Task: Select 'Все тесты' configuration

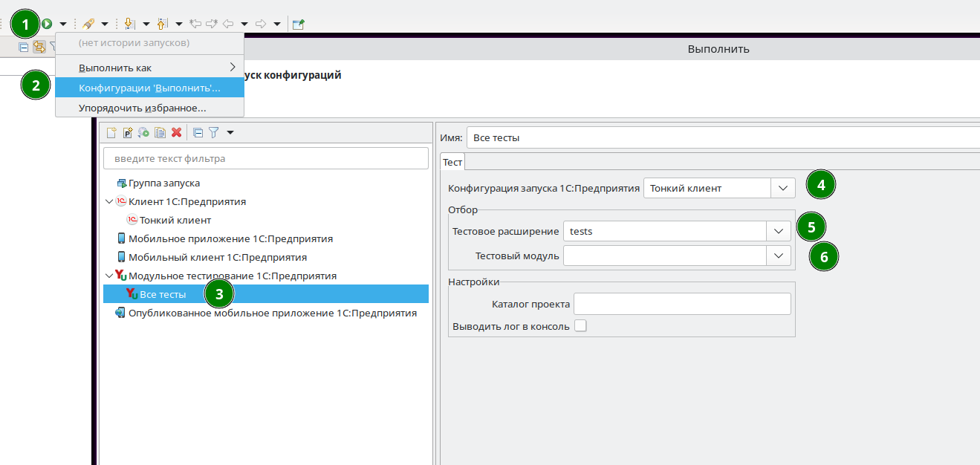Action: pyautogui.click(x=266, y=294)
